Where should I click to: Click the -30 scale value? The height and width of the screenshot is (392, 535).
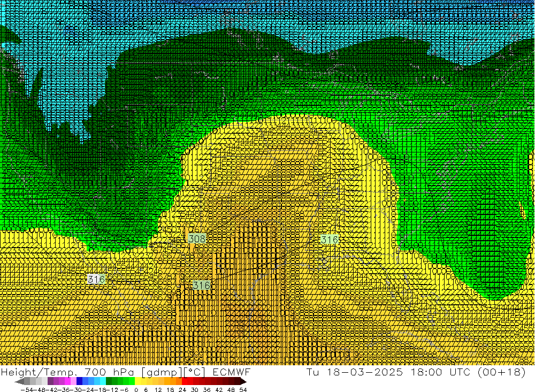point(76,390)
